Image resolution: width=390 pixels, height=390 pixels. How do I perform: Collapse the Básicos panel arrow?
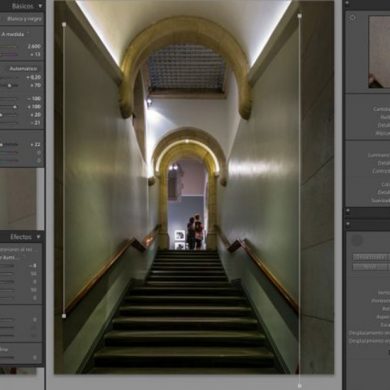tap(40, 6)
